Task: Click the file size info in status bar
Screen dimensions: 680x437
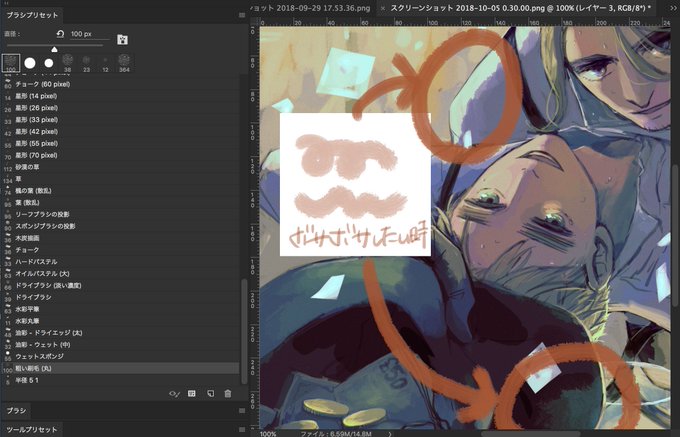Action: pos(336,434)
